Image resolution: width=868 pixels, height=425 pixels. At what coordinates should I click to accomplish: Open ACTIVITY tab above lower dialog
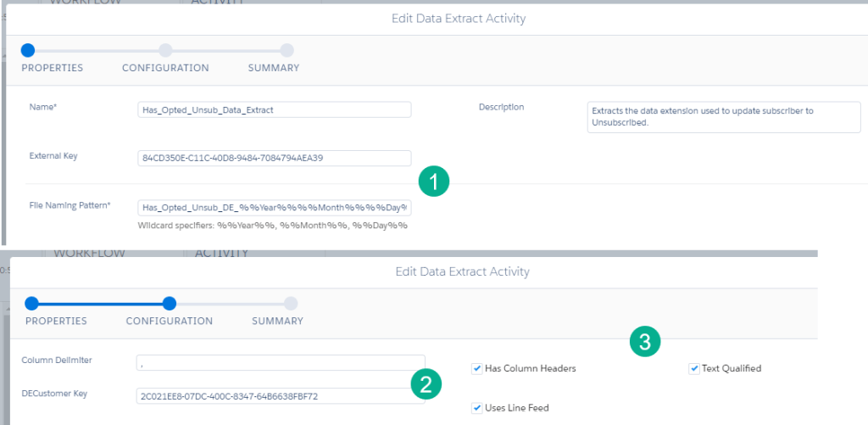(221, 253)
